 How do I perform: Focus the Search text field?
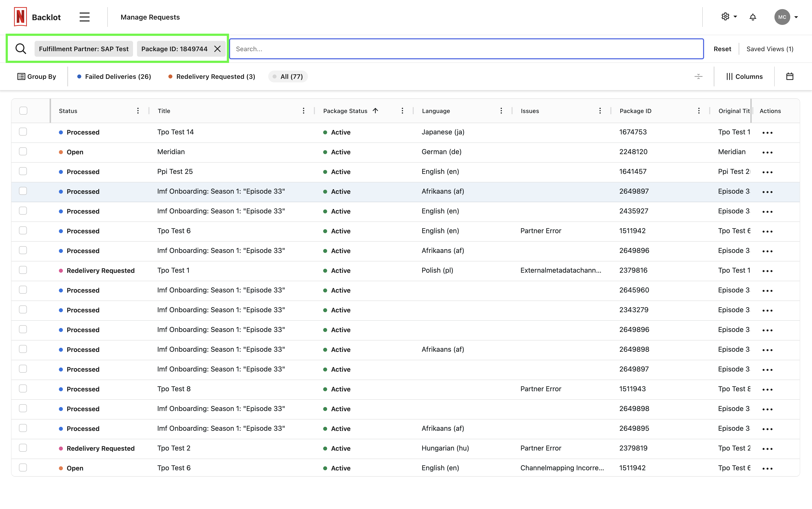click(466, 49)
